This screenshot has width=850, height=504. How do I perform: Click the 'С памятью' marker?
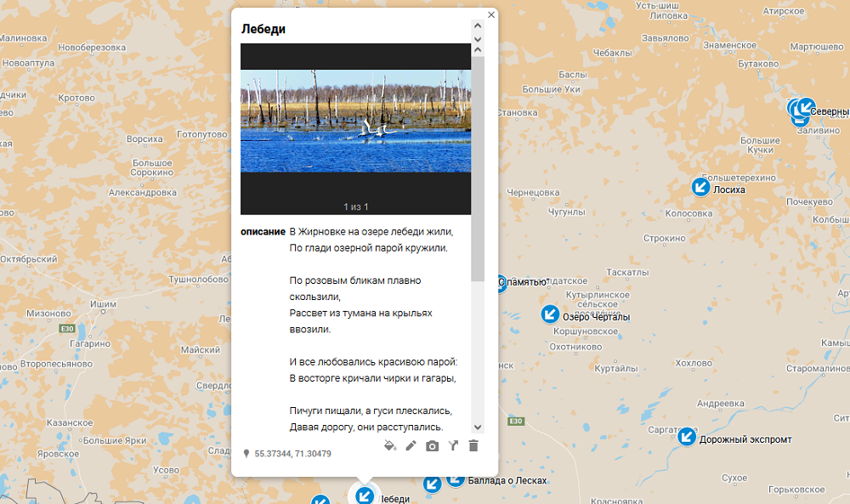point(501,283)
